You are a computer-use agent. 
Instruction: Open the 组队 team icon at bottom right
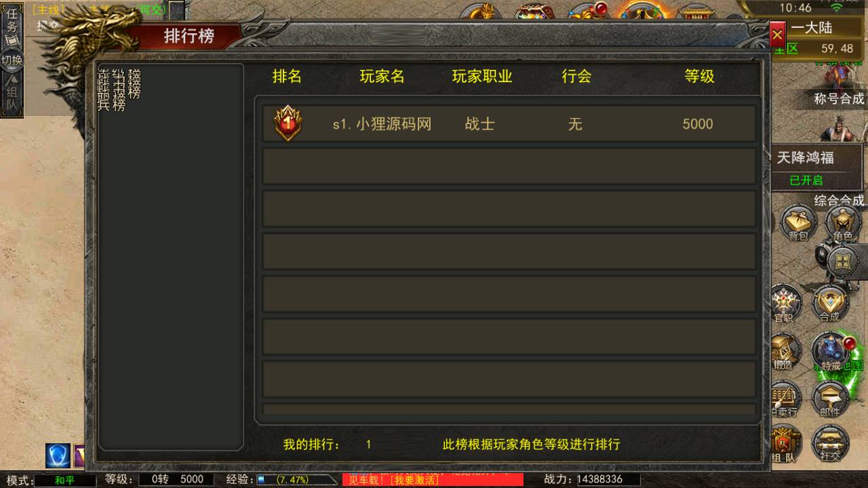785,444
